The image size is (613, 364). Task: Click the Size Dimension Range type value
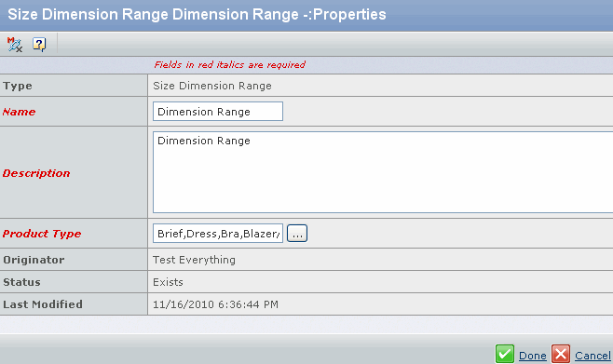click(x=211, y=86)
